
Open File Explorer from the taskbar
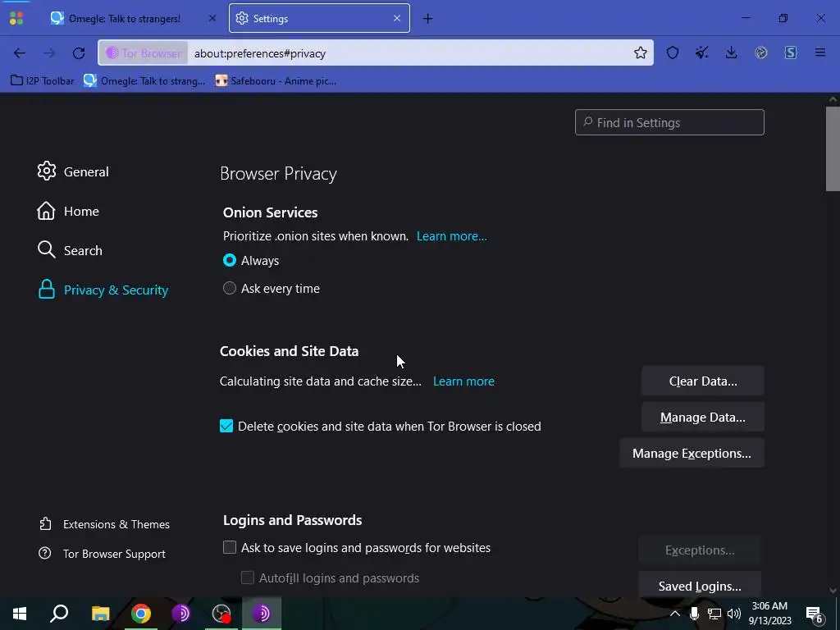(100, 614)
